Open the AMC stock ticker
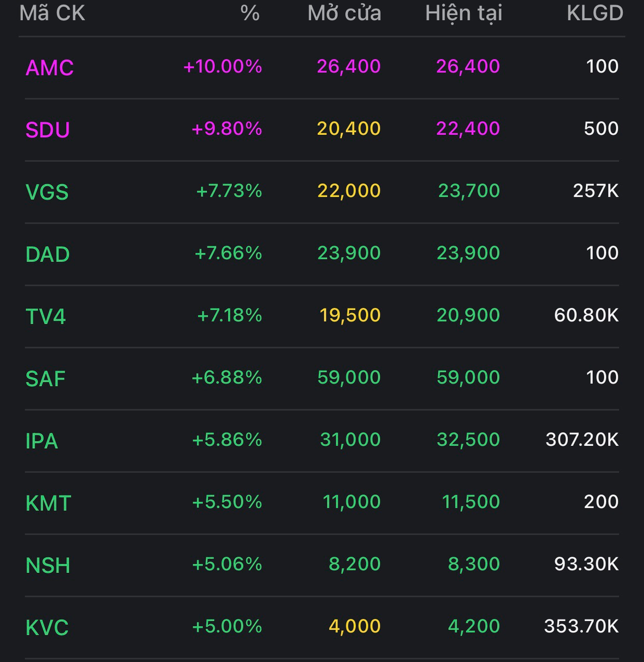 [50, 68]
